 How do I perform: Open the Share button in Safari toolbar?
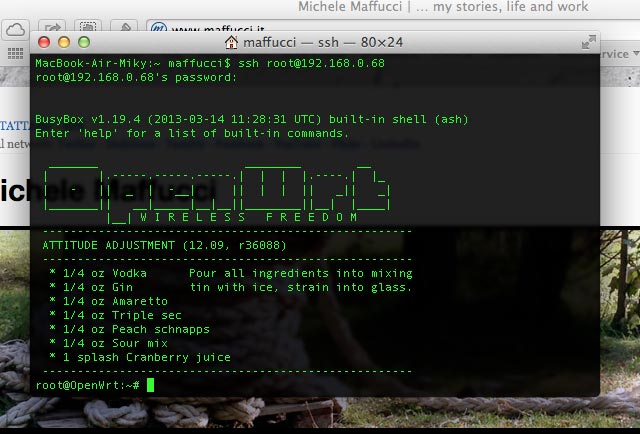(x=55, y=28)
